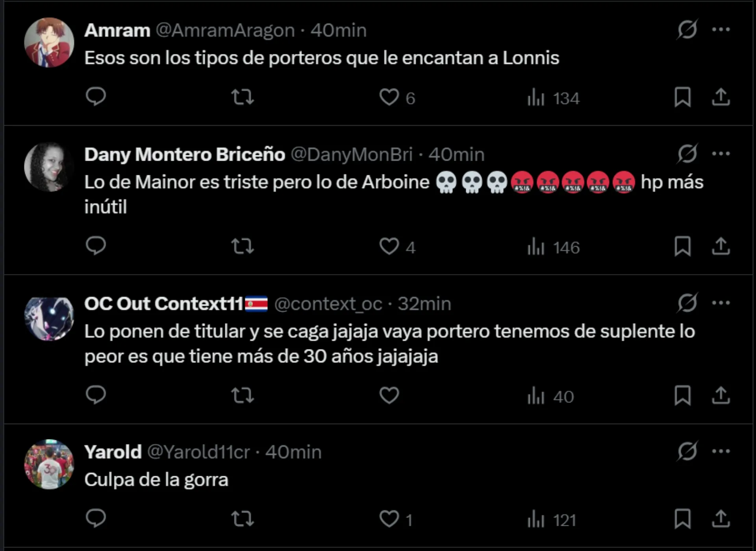Like Amram's tweet with 6 likes
Screen dimensions: 756x551
(389, 97)
